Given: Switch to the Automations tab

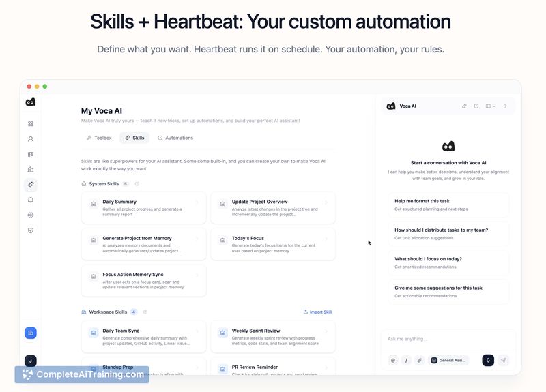Looking at the screenshot, I should [x=175, y=138].
